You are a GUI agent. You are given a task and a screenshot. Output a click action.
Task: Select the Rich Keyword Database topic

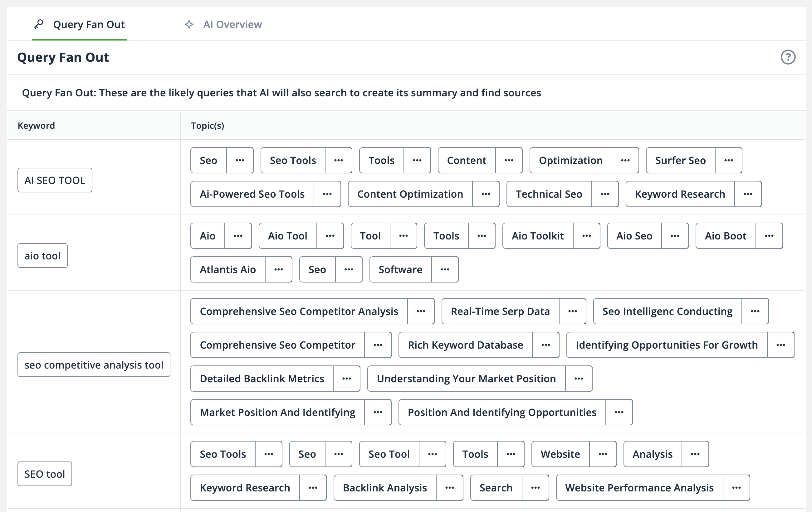[x=466, y=345]
